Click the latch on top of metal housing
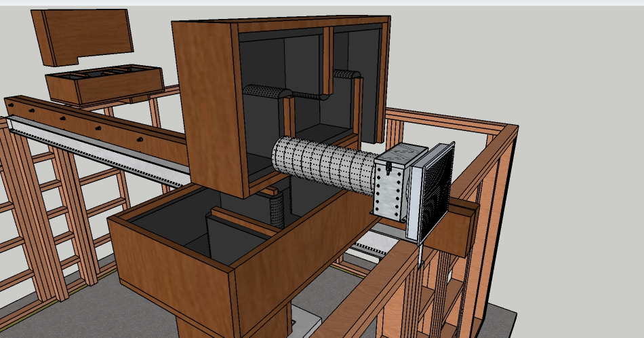Screen dimensions: 644x338 389,163
